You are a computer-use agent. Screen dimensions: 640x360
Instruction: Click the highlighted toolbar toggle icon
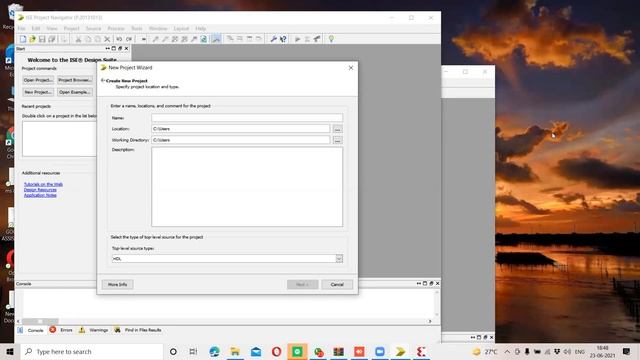(216, 39)
